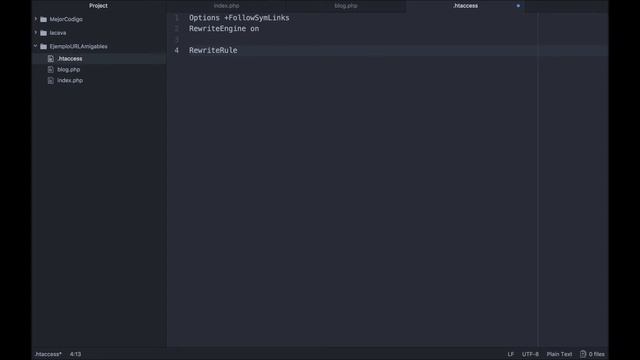Click the text RewriteEngine on

[x=224, y=29]
